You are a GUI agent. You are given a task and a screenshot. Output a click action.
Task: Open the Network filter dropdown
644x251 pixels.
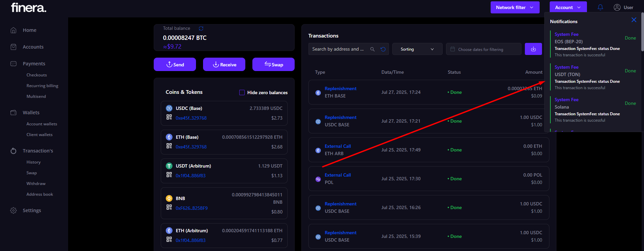515,7
